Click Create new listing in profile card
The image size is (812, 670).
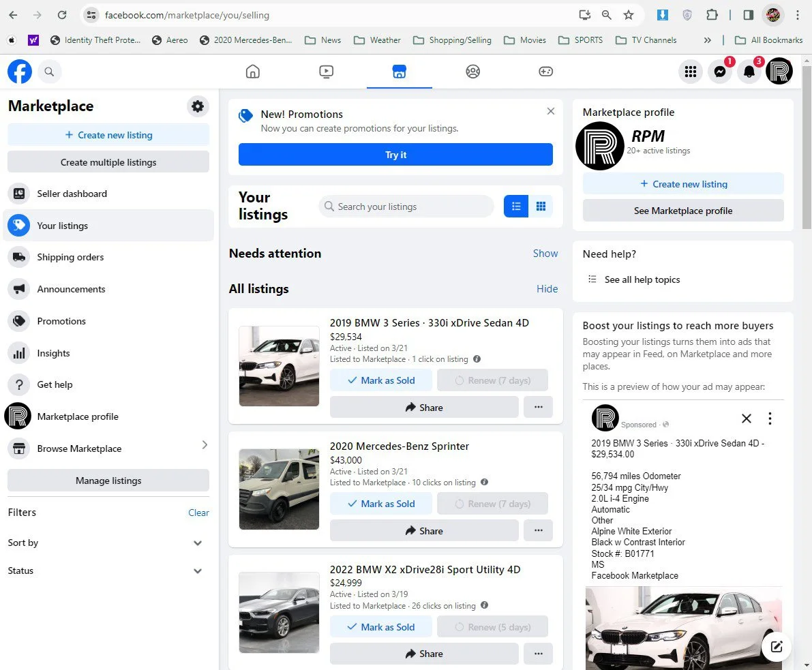(683, 184)
